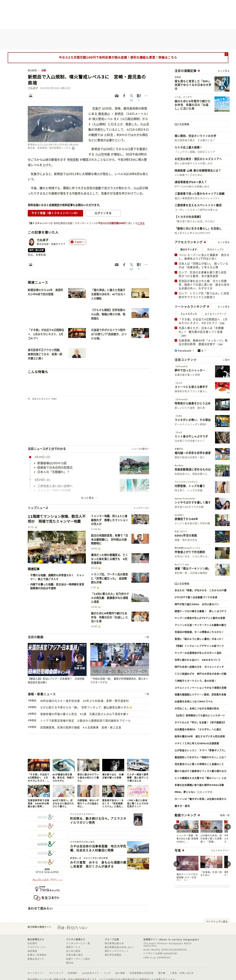The width and height of the screenshot is (236, 980).
Task: Click the print icon under the headline
Action: point(31,95)
